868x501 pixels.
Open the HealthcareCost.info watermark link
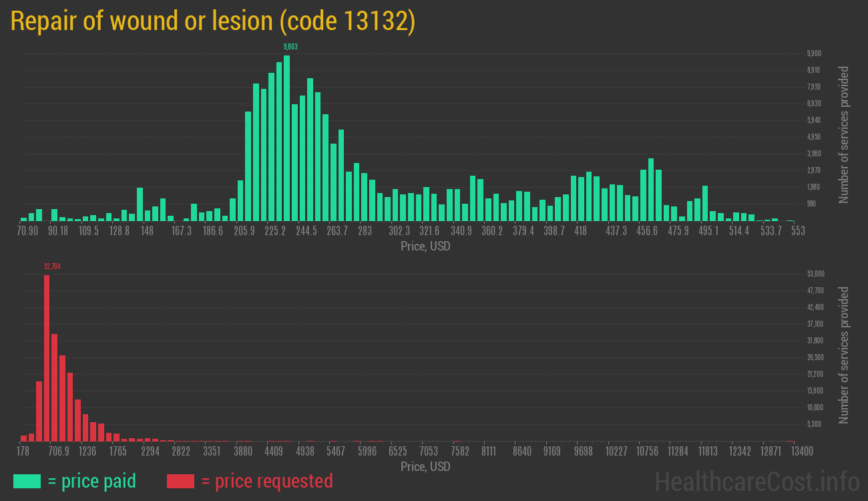[x=756, y=482]
